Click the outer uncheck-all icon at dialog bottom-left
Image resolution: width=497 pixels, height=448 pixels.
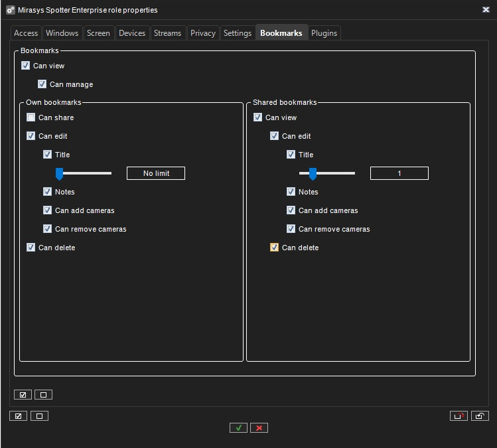(x=39, y=416)
